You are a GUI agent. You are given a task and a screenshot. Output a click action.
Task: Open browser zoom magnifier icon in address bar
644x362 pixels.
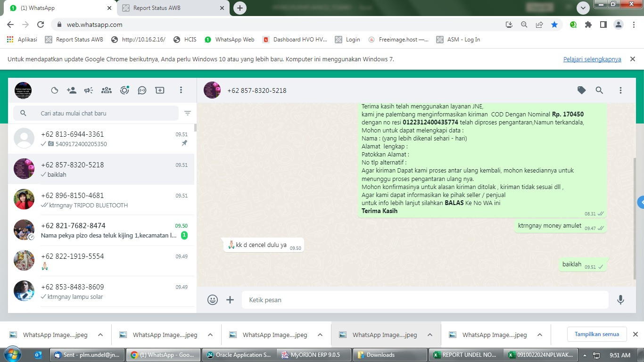pos(524,25)
